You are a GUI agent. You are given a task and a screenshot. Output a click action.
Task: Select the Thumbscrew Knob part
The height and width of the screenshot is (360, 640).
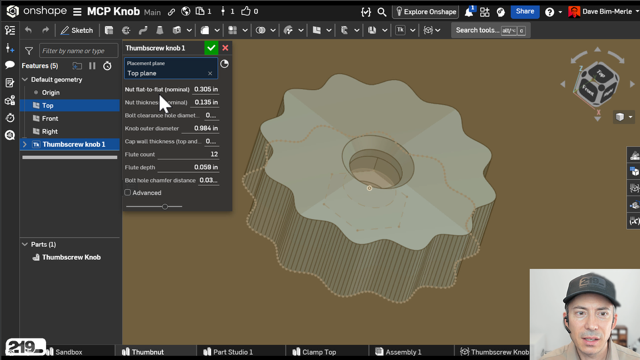tap(70, 257)
